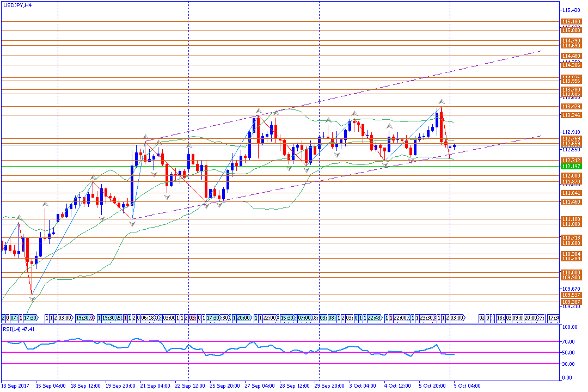Viewport: 588px width, 392px height.
Task: Select the 110.000 price level label
Action: (571, 273)
